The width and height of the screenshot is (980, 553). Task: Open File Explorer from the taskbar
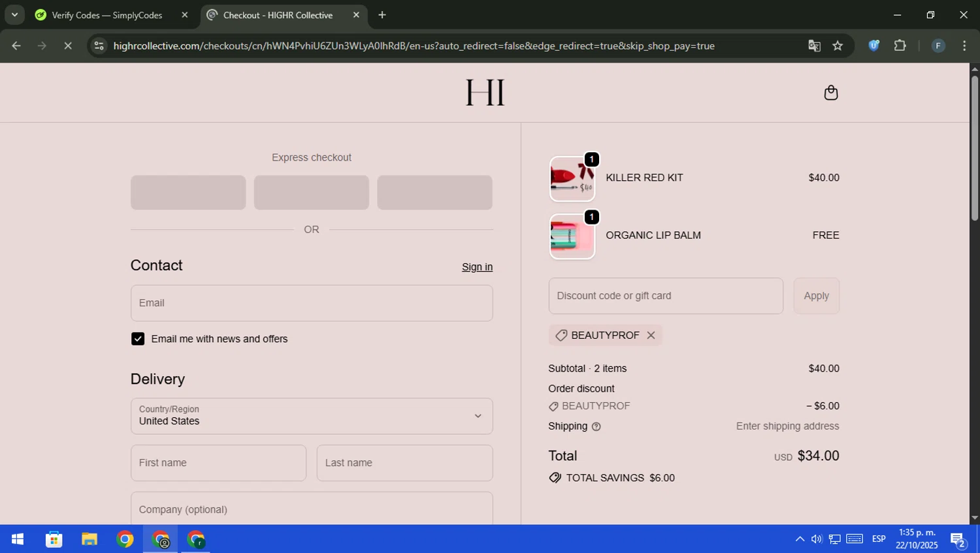point(90,539)
